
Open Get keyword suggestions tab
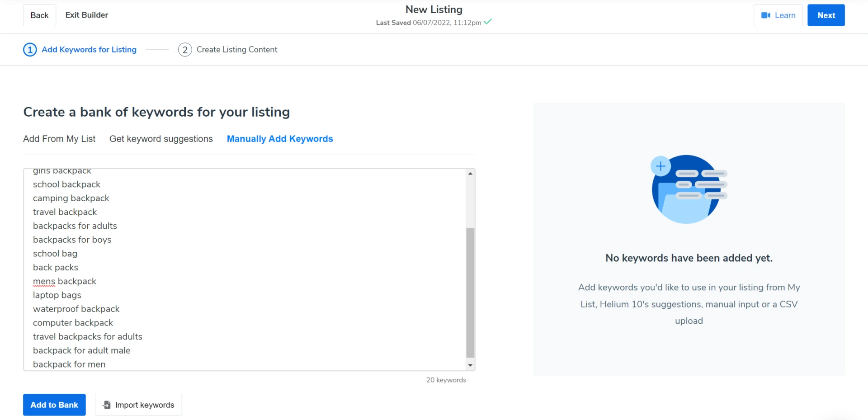(161, 139)
